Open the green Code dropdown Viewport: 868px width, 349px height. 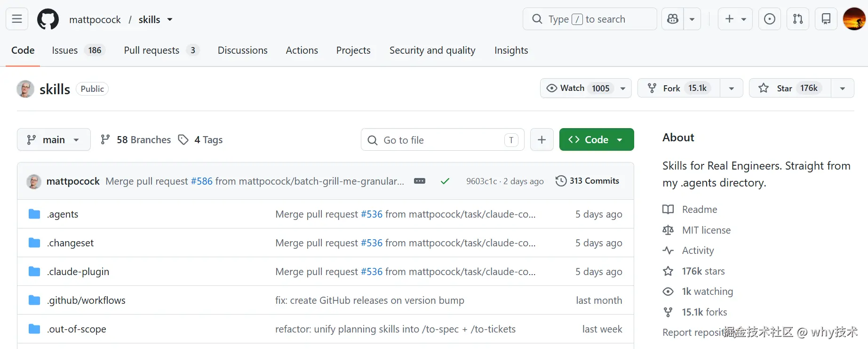click(x=597, y=139)
